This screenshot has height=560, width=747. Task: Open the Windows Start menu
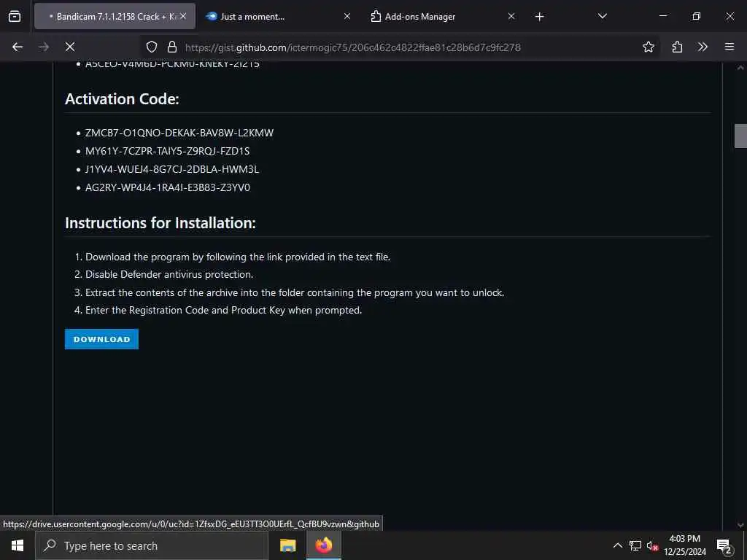click(18, 545)
